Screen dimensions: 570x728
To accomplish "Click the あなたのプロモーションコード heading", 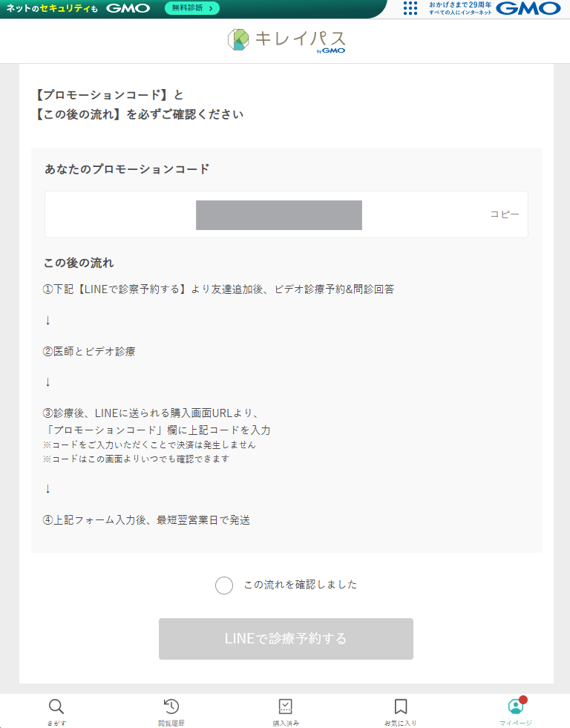I will coord(127,169).
